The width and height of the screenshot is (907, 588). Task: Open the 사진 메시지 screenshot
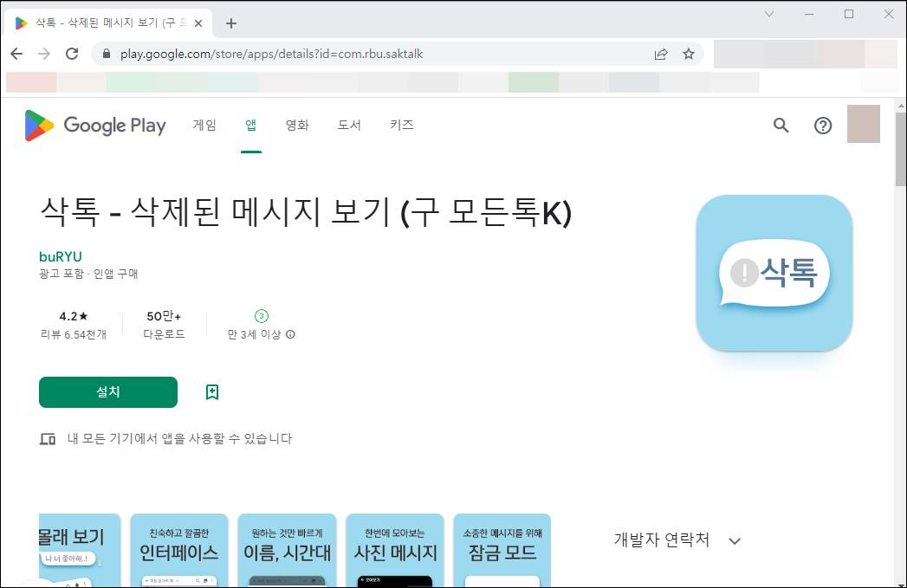[x=394, y=551]
